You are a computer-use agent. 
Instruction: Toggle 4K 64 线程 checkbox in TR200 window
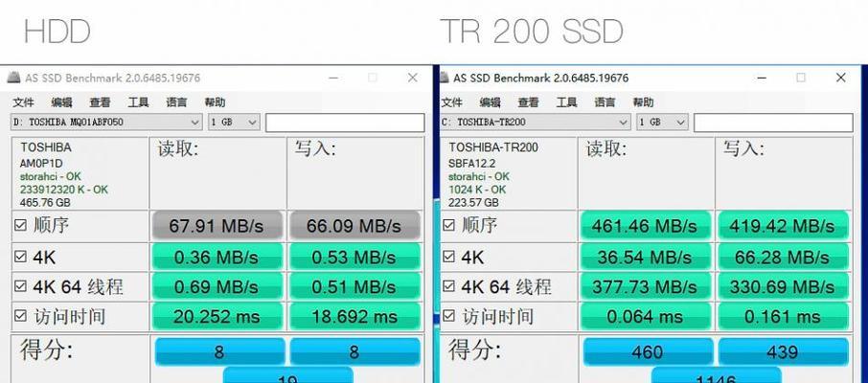(x=449, y=286)
